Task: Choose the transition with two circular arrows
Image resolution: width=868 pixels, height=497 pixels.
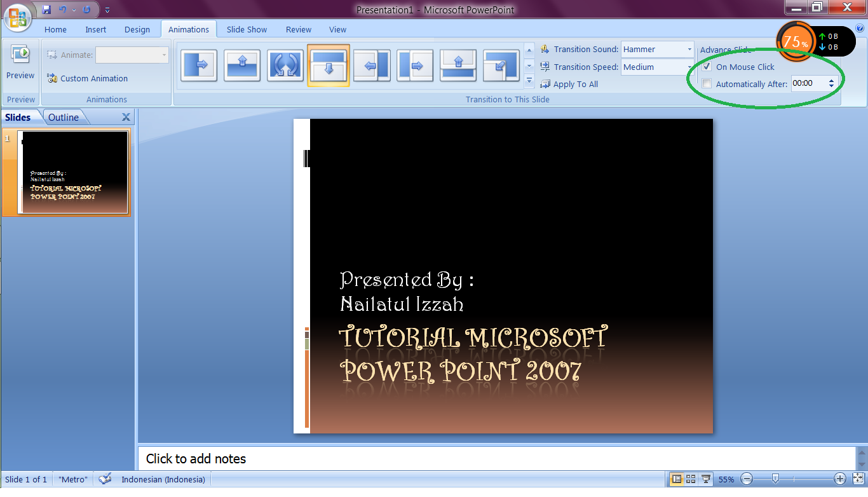Action: (285, 65)
